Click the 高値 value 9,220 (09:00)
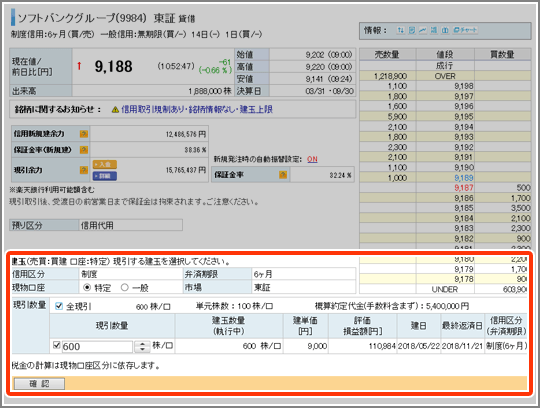 coord(329,66)
